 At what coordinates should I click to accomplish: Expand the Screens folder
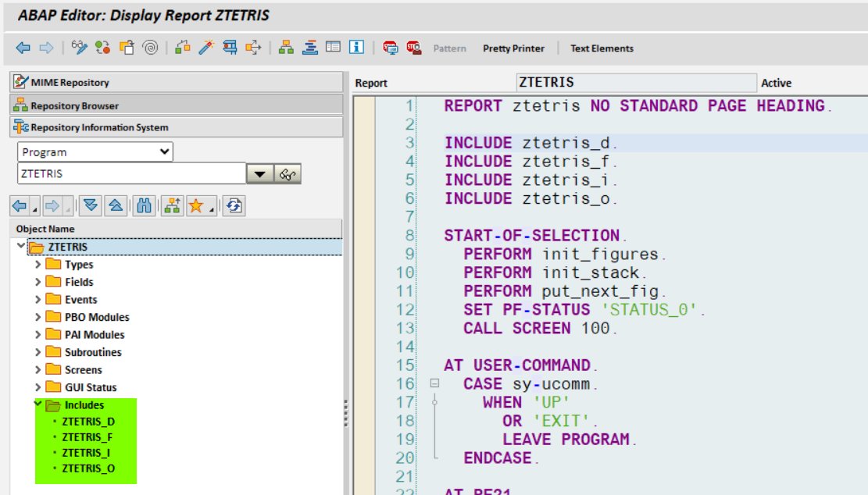point(38,370)
